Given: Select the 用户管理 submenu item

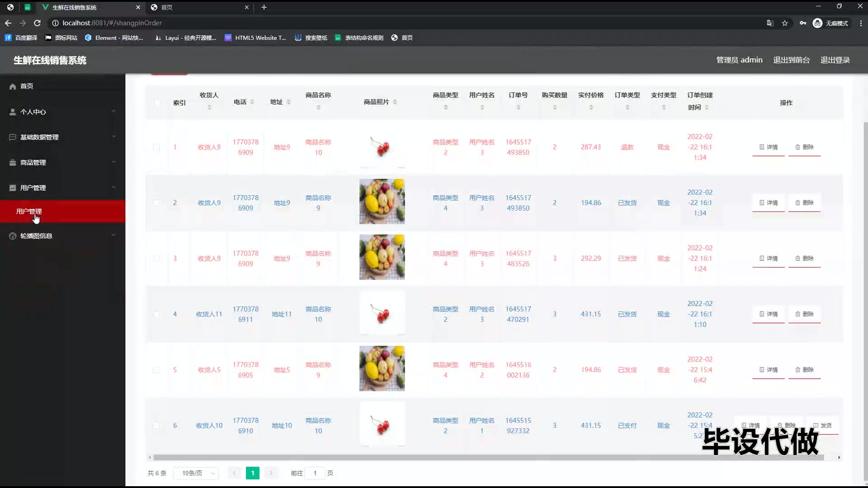Looking at the screenshot, I should coord(29,211).
